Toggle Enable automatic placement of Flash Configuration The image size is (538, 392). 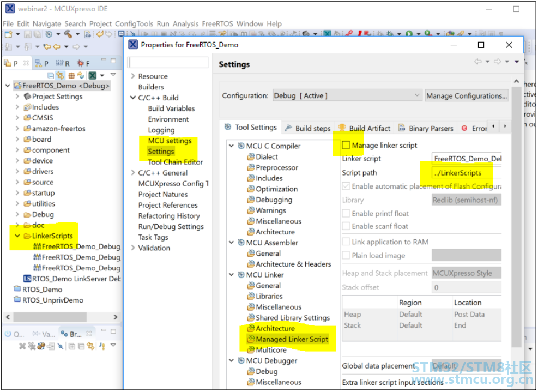tap(346, 186)
